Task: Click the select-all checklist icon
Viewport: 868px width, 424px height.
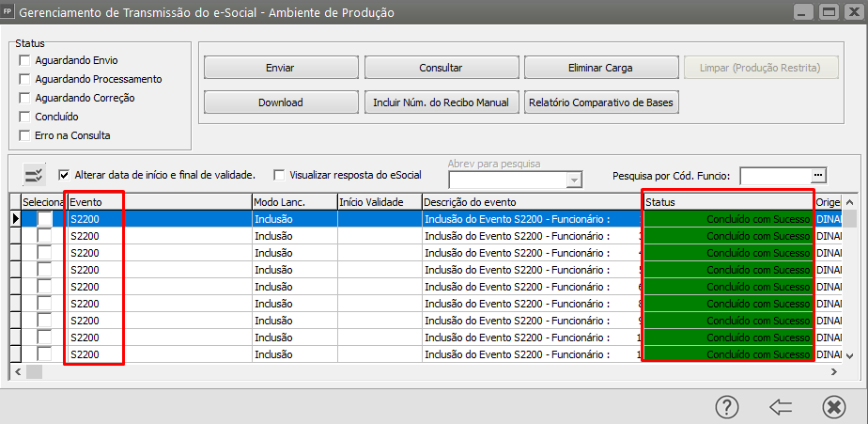Action: (x=35, y=174)
